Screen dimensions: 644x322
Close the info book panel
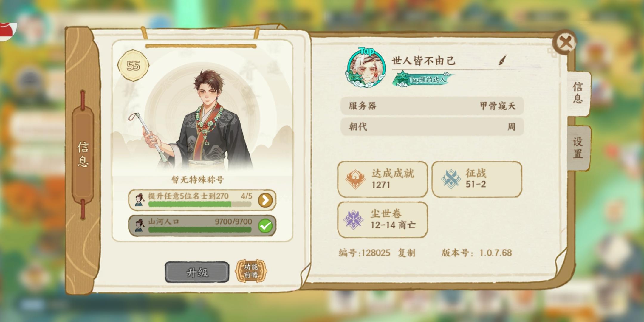tap(564, 42)
